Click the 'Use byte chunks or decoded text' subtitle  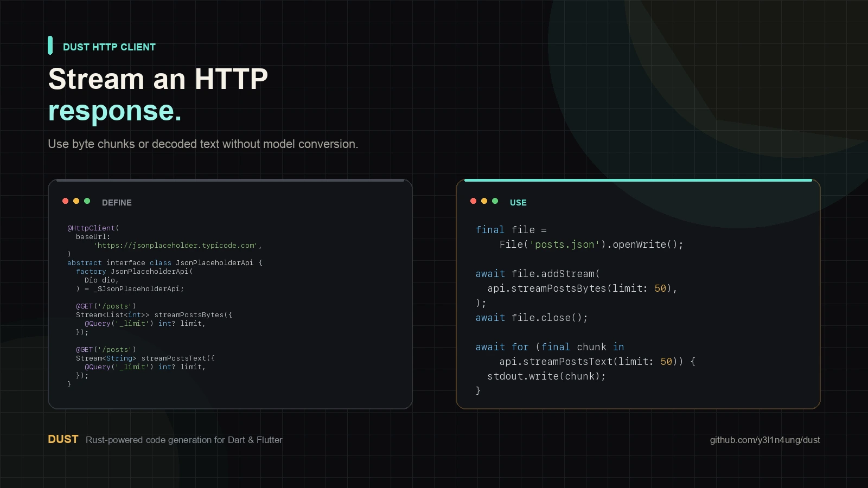pos(203,144)
